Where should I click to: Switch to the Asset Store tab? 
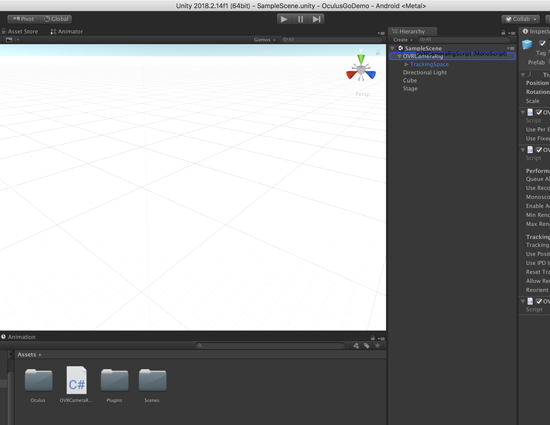(20, 32)
